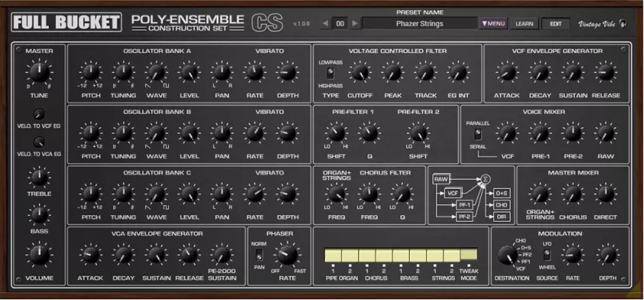Click Voice Mixer PRE-1 knob

(x=540, y=133)
